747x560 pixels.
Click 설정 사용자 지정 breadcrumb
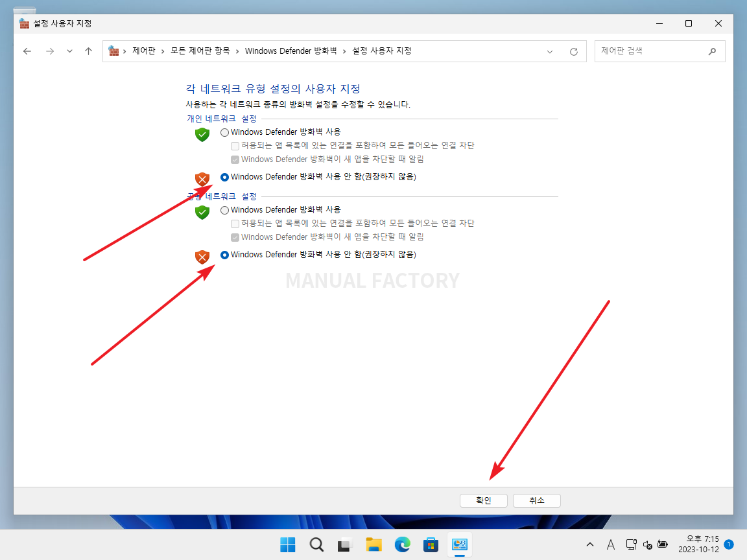(381, 51)
